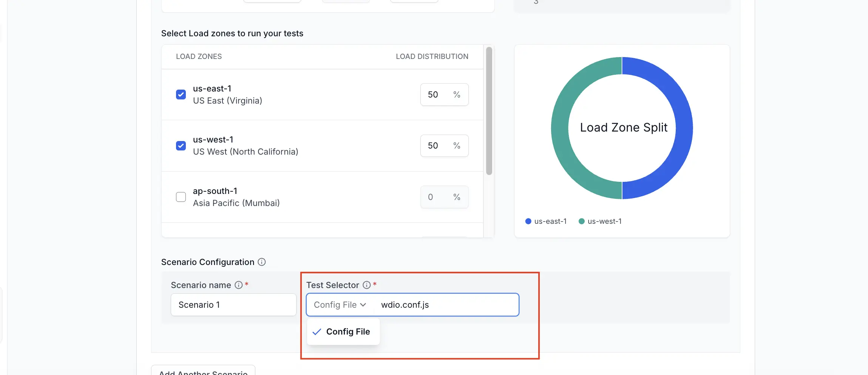Viewport: 868px width, 375px height.
Task: Click the info icon next to Test Selector
Action: [366, 285]
